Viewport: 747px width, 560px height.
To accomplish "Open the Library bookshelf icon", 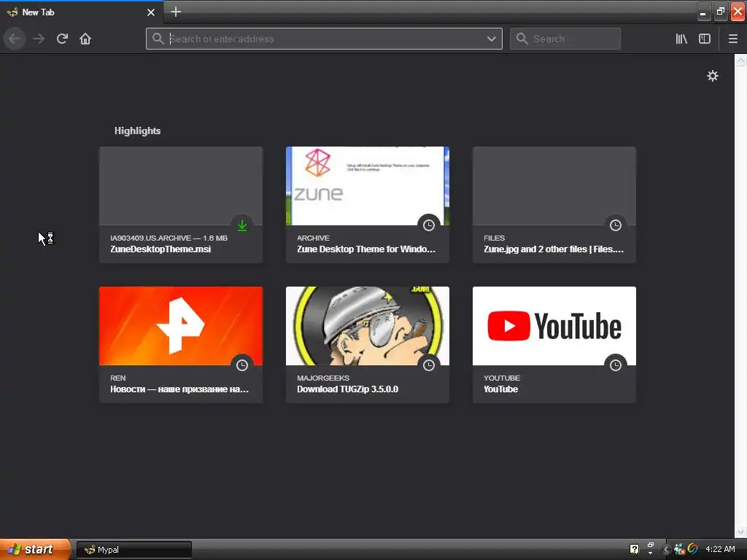I will [681, 39].
